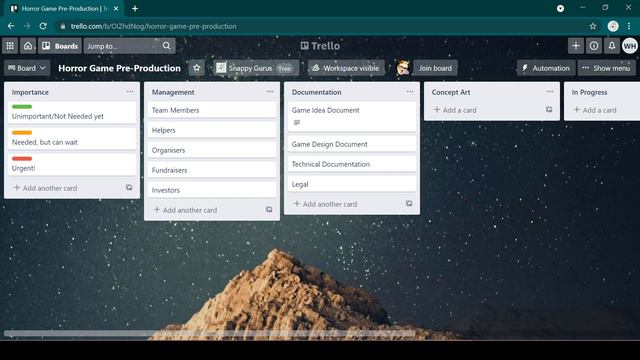The width and height of the screenshot is (640, 360).
Task: Open the apps grid menu icon
Action: pos(10,46)
